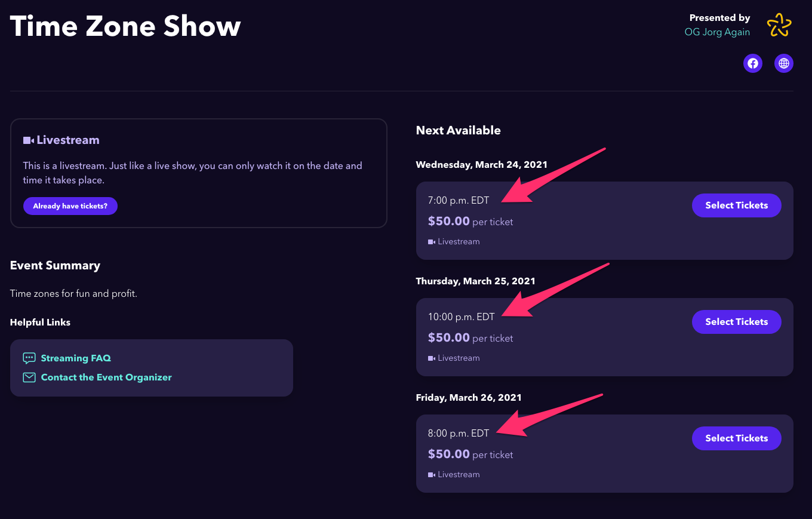
Task: Click the Helpful Links heading
Action: (x=40, y=323)
